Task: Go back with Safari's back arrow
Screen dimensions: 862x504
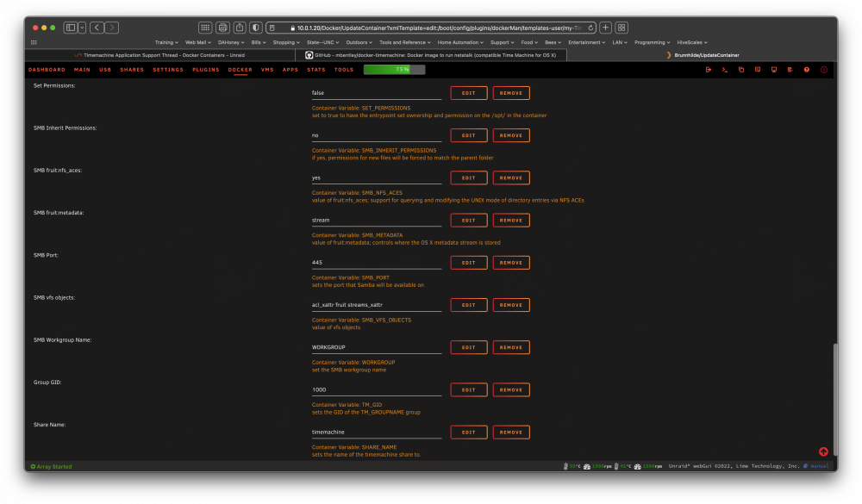Action: click(x=97, y=28)
